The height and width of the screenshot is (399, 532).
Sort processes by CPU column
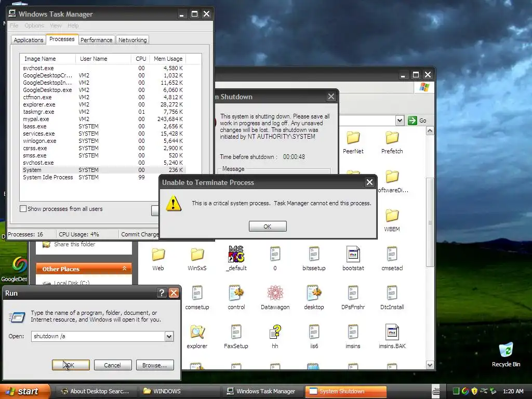(x=140, y=59)
